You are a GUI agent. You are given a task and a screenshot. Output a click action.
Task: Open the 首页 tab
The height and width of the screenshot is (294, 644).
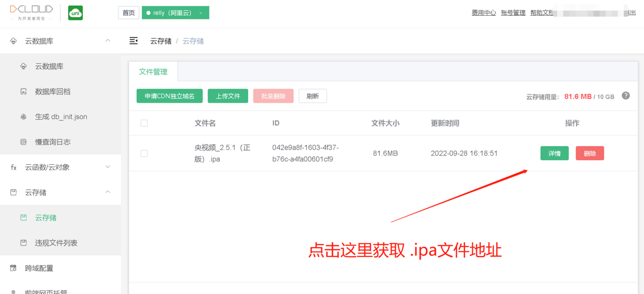point(128,13)
